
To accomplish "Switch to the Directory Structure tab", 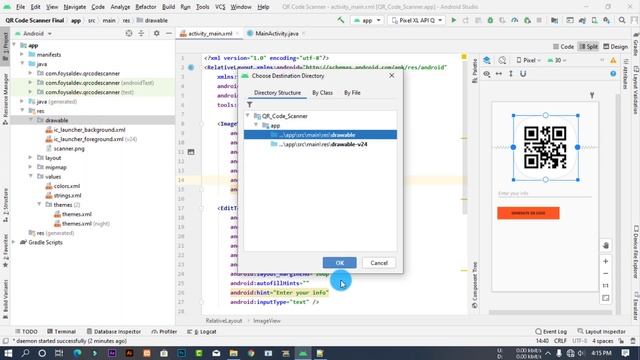I will tap(277, 93).
